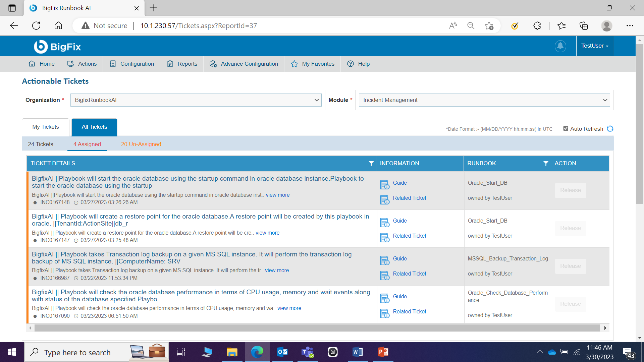This screenshot has width=644, height=362.
Task: Click Release button for MSSQL_Backup_Transaction_Log
Action: 570,266
